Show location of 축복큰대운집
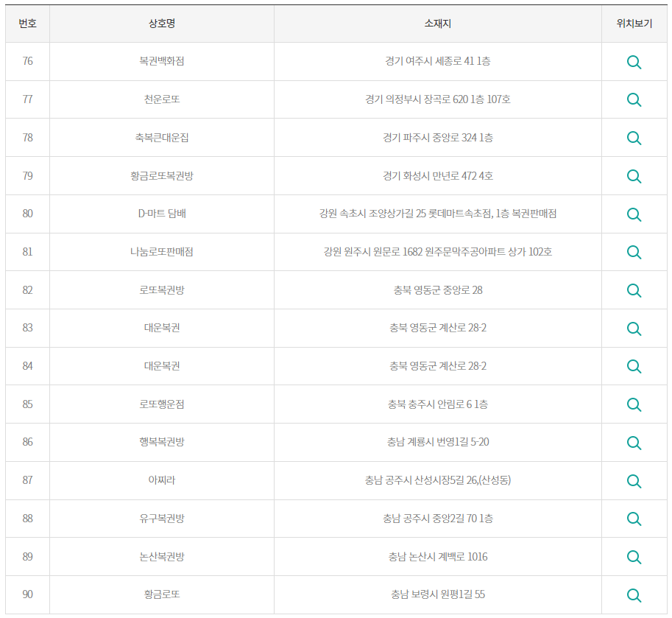The height and width of the screenshot is (618, 672). 634,138
